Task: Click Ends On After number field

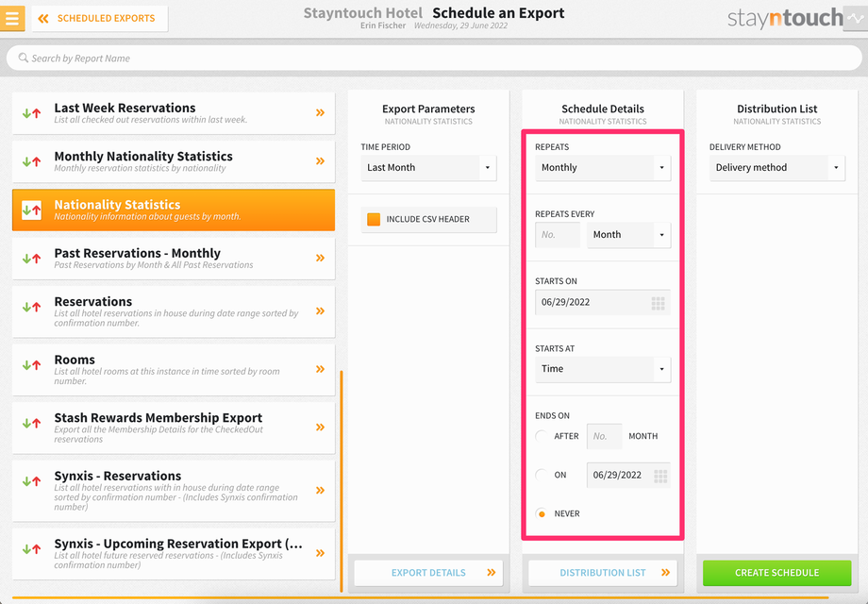Action: pyautogui.click(x=604, y=436)
